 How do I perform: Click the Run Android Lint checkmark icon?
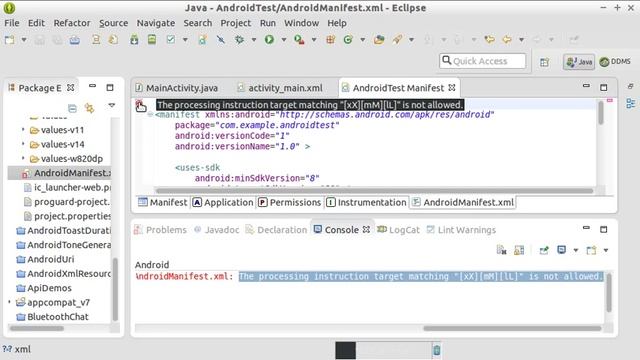pos(171,40)
